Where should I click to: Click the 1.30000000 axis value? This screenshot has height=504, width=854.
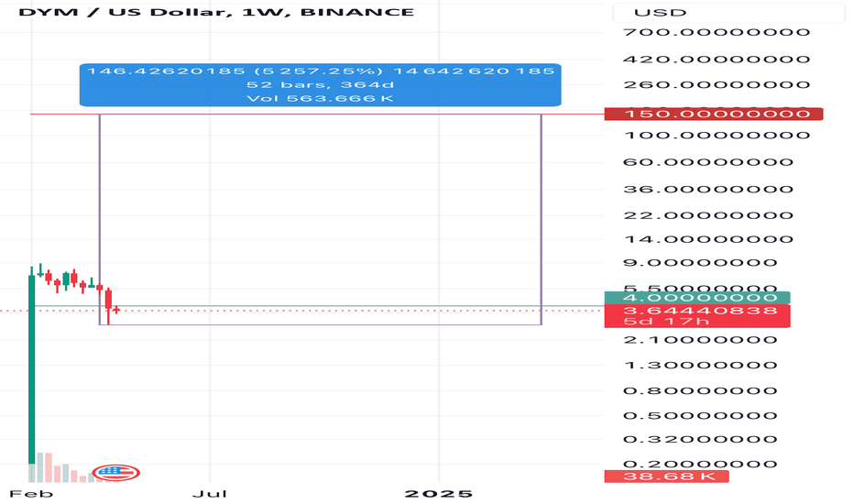[x=700, y=365]
